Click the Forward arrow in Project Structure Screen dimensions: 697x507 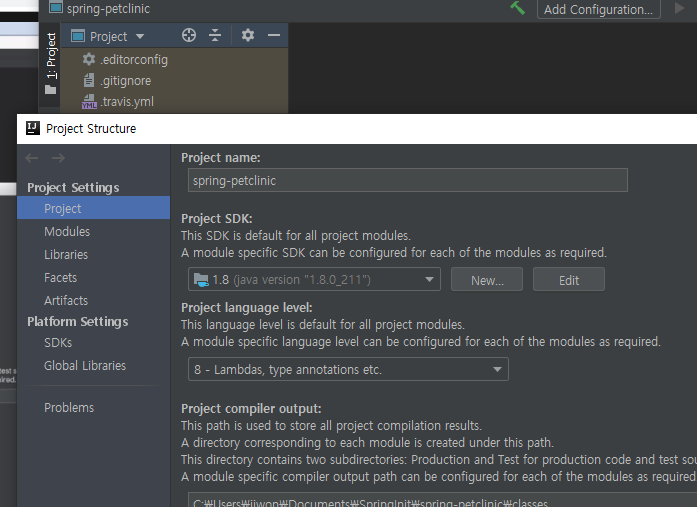click(x=58, y=158)
